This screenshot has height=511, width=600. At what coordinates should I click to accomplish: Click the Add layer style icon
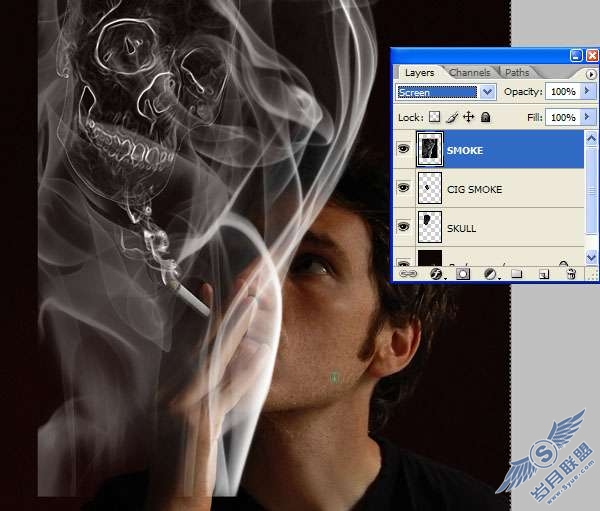click(436, 274)
